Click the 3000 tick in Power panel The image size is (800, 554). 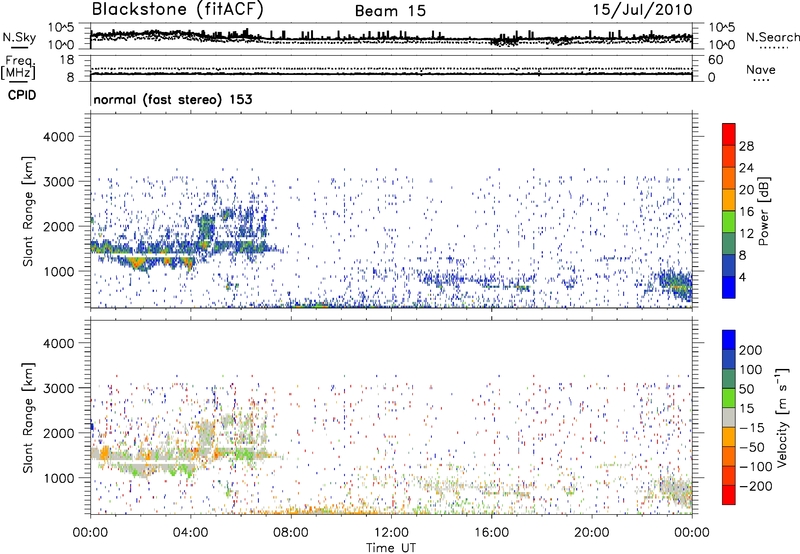[x=58, y=182]
